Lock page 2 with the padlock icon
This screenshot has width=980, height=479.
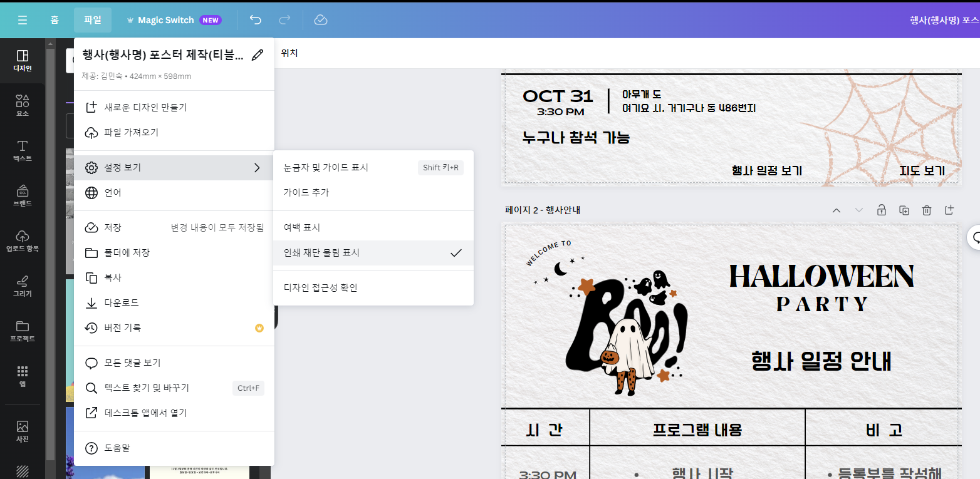tap(882, 210)
